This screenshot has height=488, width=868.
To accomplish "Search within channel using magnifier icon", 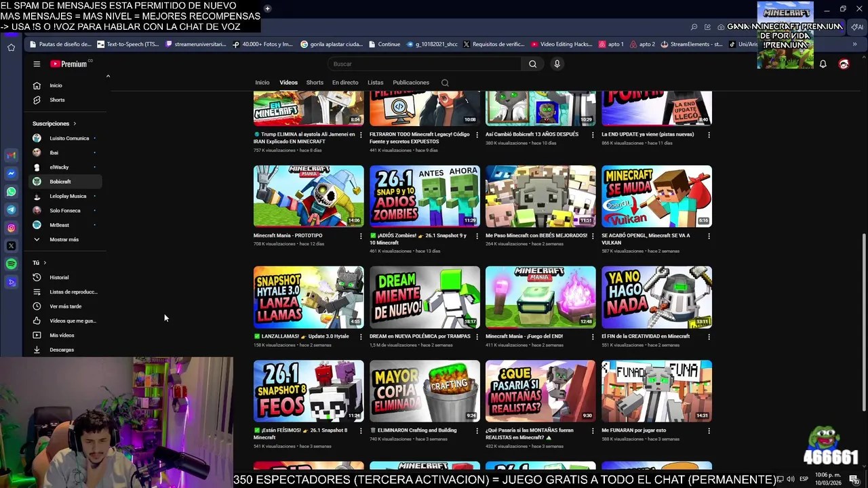I will pos(445,83).
